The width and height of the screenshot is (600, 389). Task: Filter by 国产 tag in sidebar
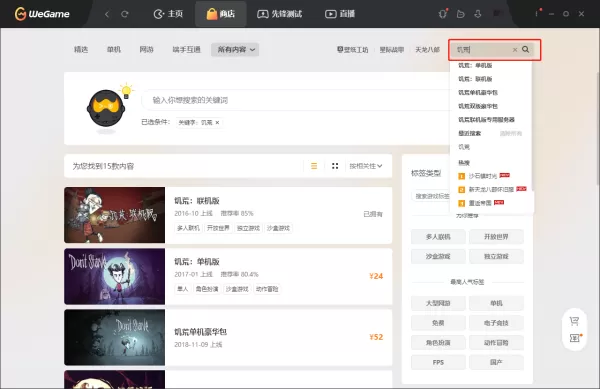click(x=496, y=362)
